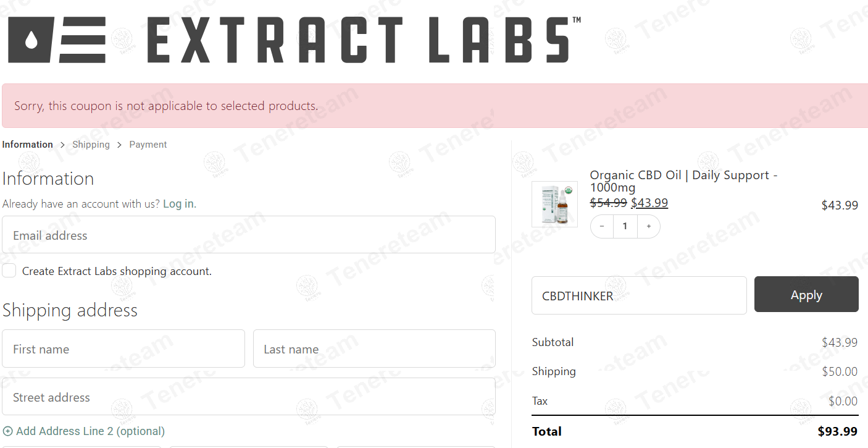Check Create Extract Labs shopping account box

click(9, 271)
